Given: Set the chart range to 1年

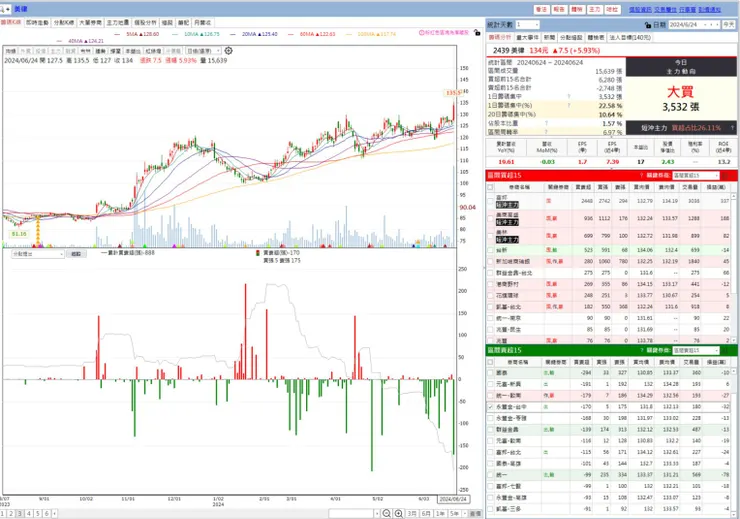Looking at the screenshot, I should [440, 513].
